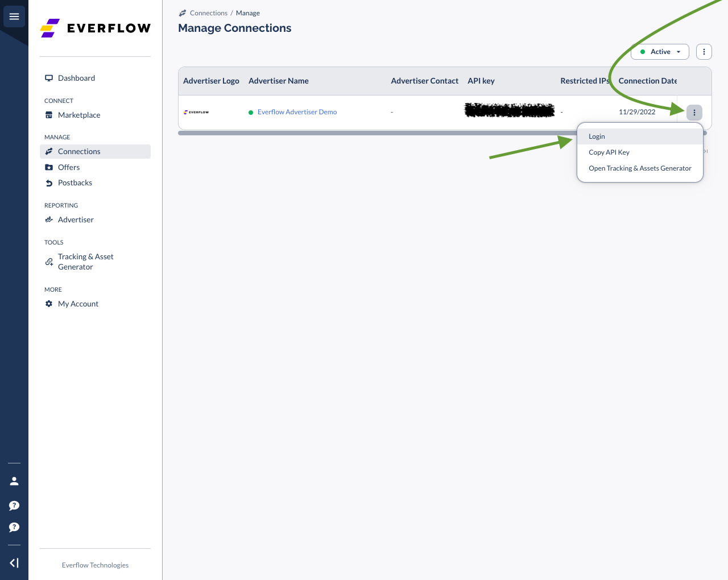The width and height of the screenshot is (728, 580).
Task: Select Open Tracking & Assets Generator
Action: (640, 168)
